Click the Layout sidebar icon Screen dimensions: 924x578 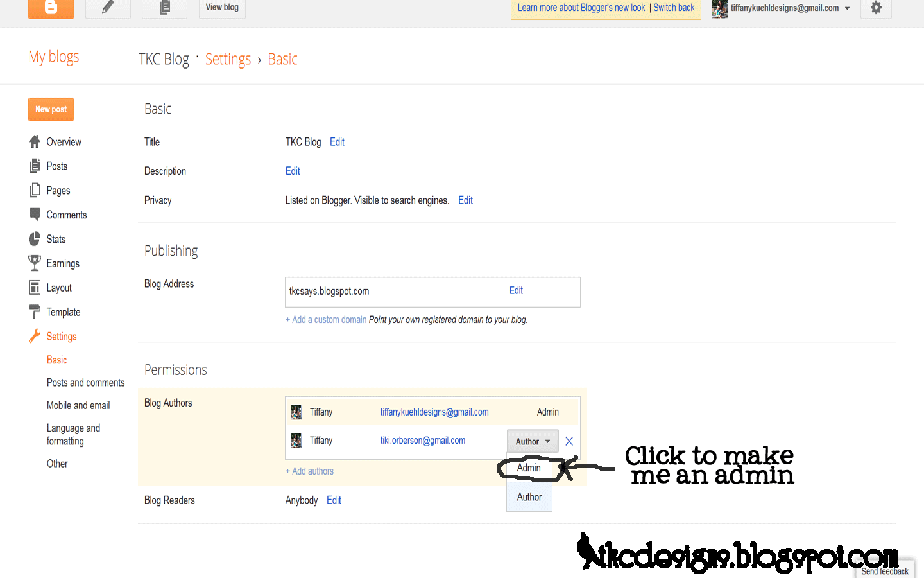point(35,287)
